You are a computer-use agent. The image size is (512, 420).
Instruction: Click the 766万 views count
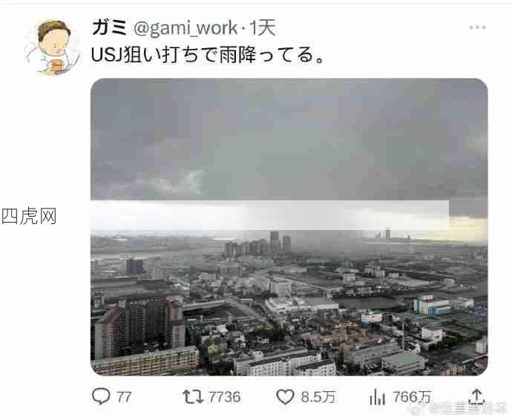point(412,397)
